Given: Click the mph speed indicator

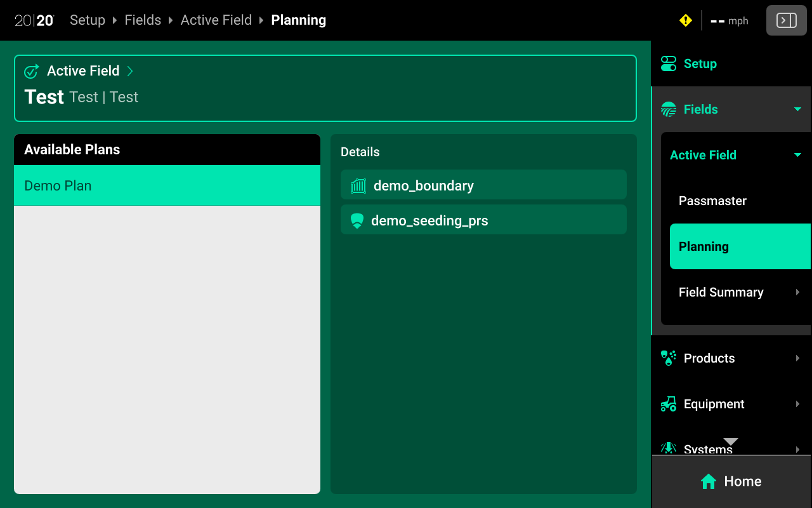Looking at the screenshot, I should (x=729, y=20).
